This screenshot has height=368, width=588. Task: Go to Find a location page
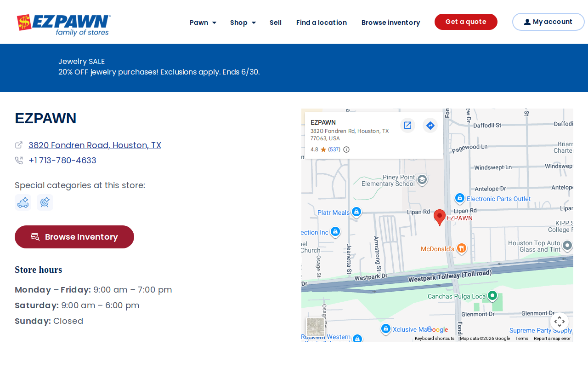[322, 23]
